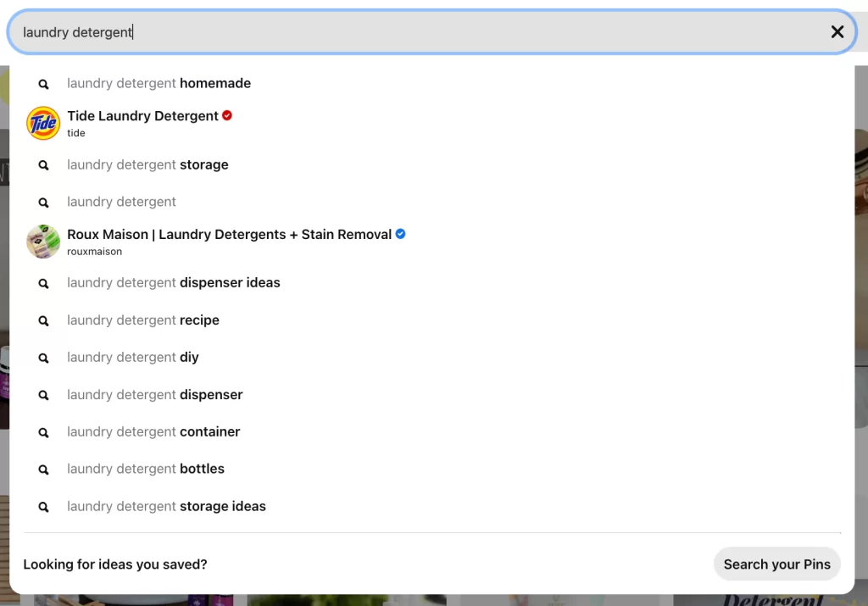
Task: Click the 'tide' username text
Action: [x=75, y=133]
